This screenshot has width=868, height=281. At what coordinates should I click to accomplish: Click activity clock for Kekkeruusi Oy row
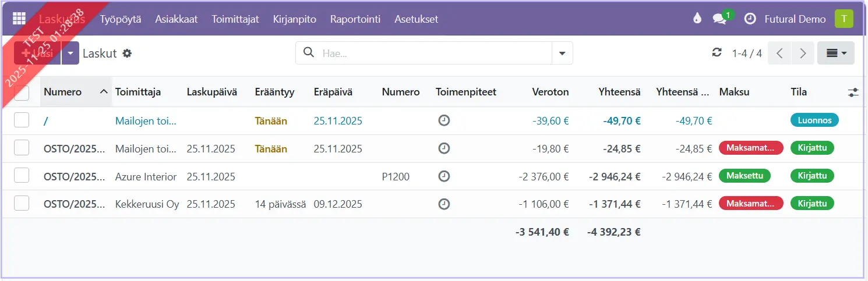pyautogui.click(x=444, y=204)
